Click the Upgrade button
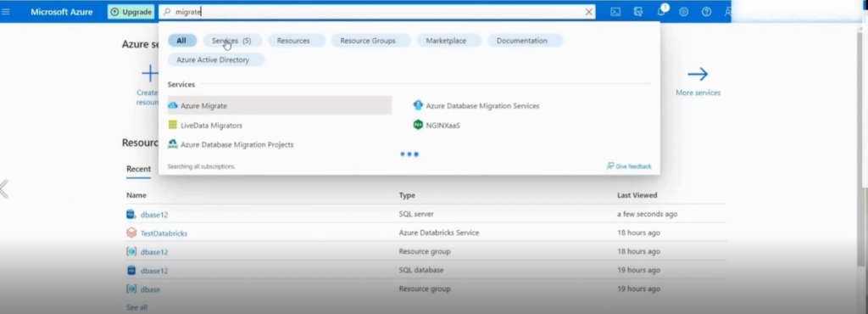This screenshot has width=868, height=314. coord(131,12)
